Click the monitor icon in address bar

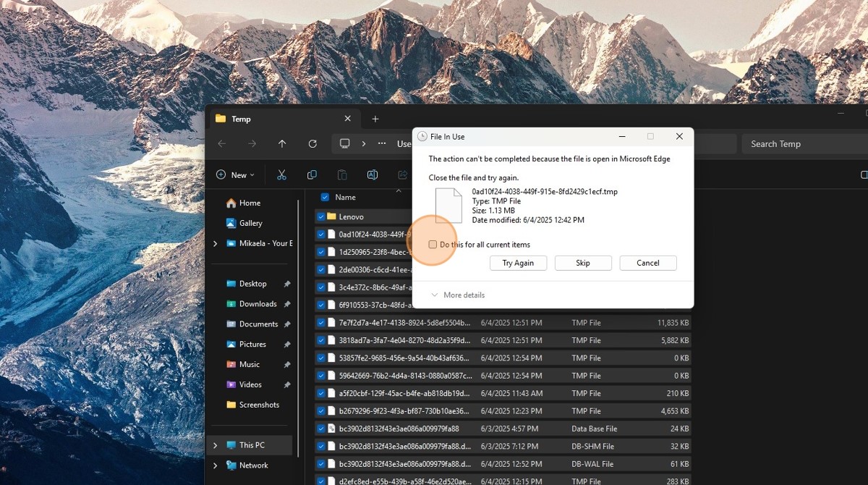click(345, 144)
